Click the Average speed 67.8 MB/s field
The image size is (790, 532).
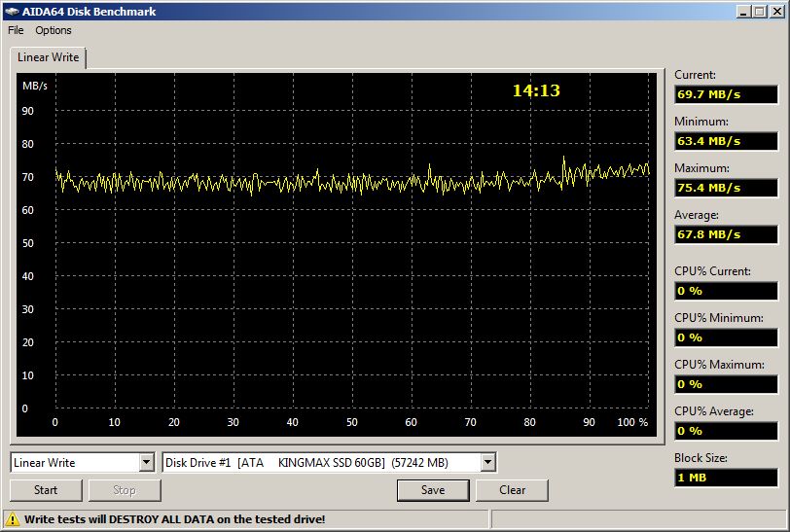(726, 234)
